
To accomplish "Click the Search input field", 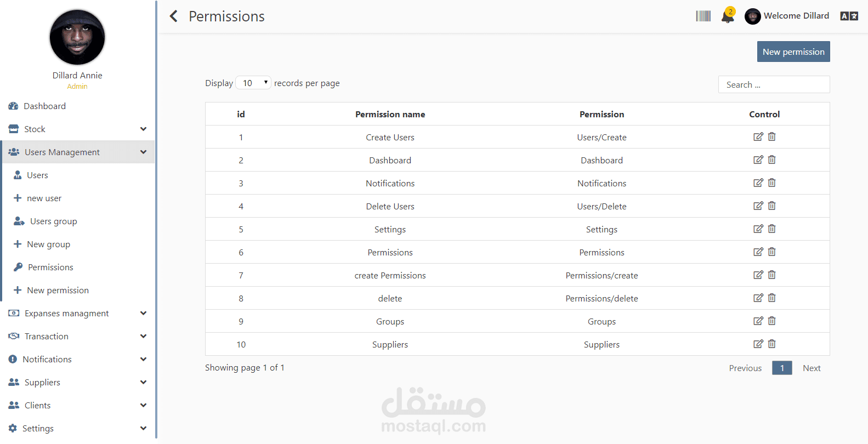I will click(774, 85).
